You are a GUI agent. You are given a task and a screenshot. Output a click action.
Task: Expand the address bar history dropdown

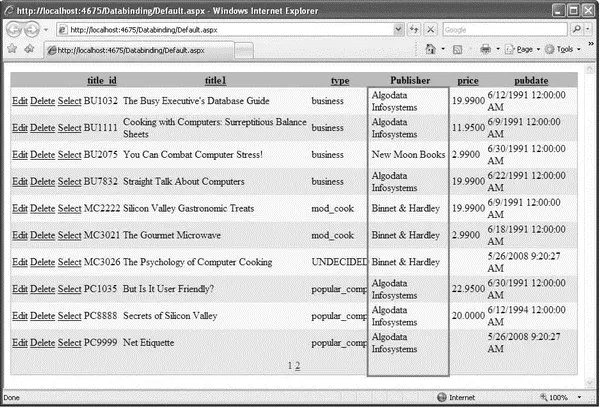[398, 29]
